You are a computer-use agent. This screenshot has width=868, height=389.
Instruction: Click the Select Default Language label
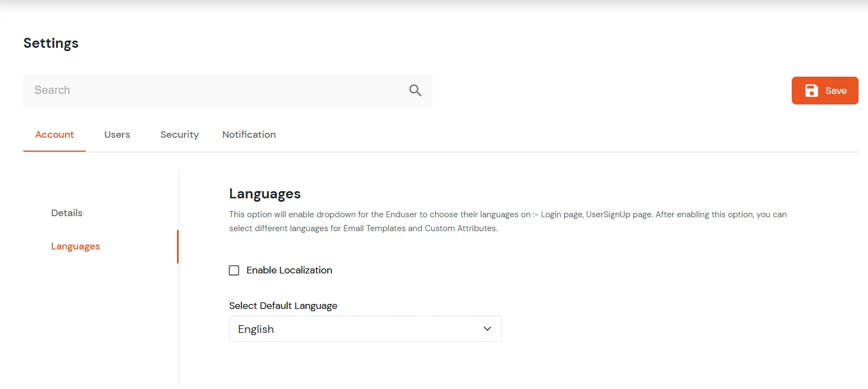click(283, 306)
